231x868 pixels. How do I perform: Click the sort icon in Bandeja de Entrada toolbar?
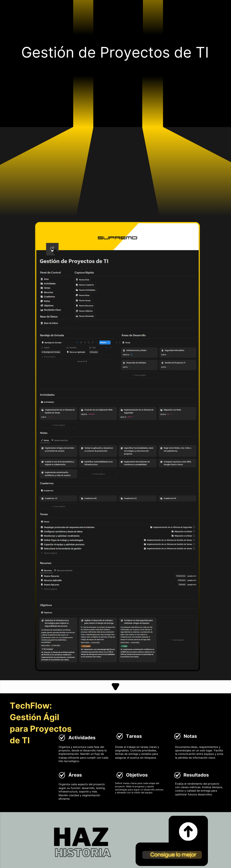click(81, 342)
